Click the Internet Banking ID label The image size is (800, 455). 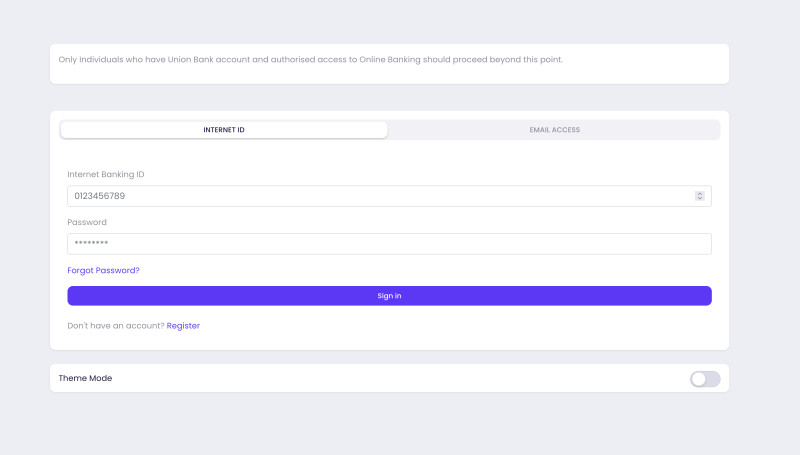106,175
